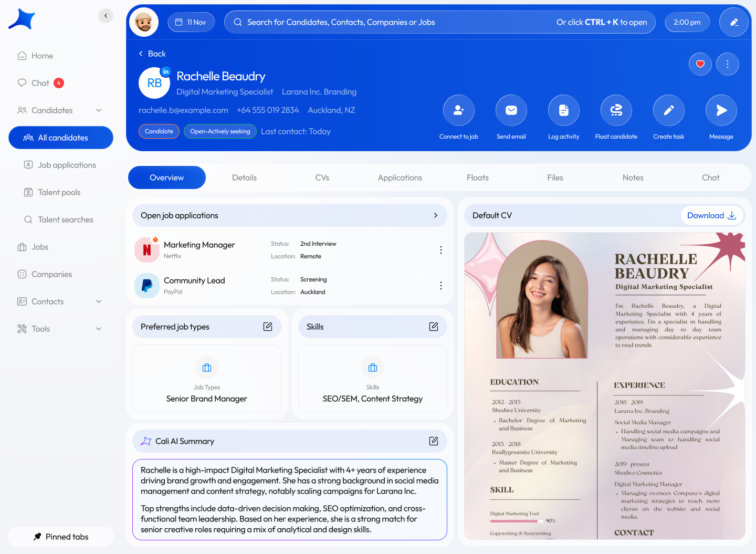756x554 pixels.
Task: Navigate to Jobs in the sidebar
Action: coord(33,247)
